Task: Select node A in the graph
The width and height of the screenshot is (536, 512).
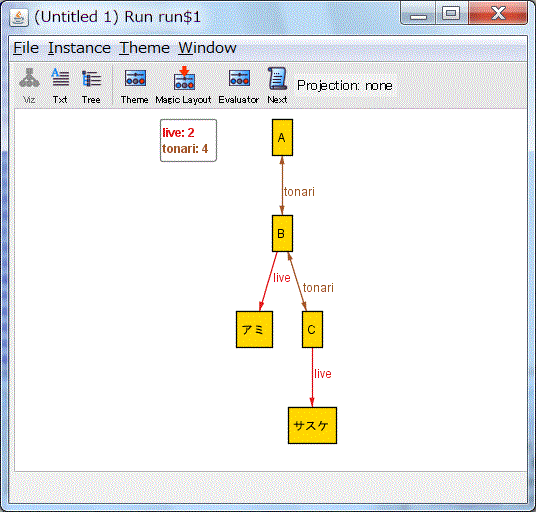Action: click(x=282, y=137)
